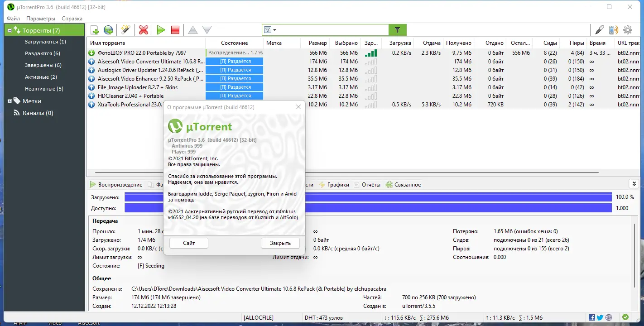Move torrent down the queue with arrow
This screenshot has width=644, height=326.
207,30
